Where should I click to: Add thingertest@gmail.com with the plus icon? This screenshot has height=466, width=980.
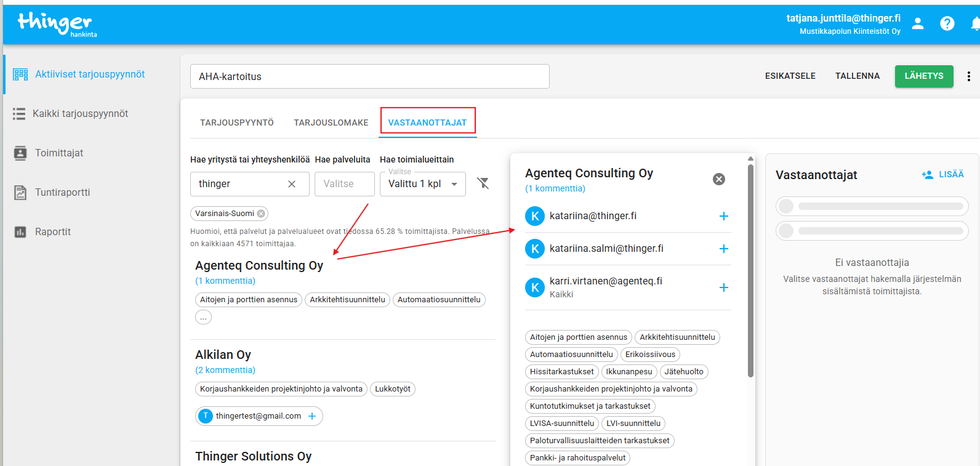pos(312,416)
